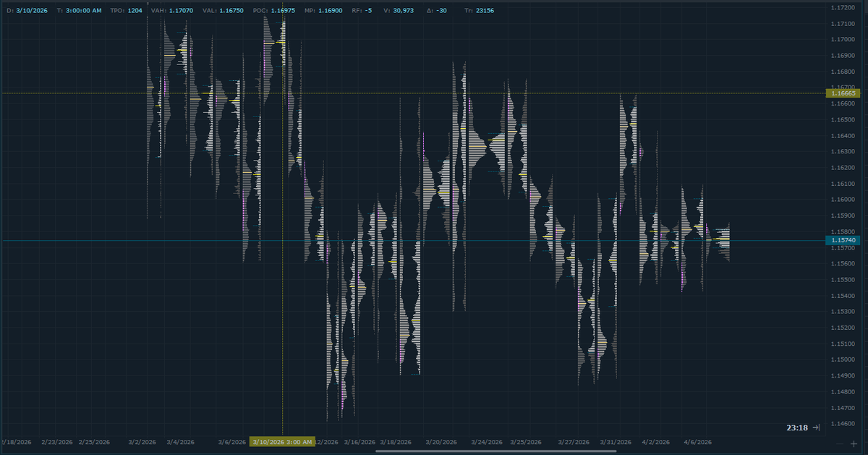The width and height of the screenshot is (868, 455).
Task: Select price axis label 1.17200
Action: coord(844,7)
